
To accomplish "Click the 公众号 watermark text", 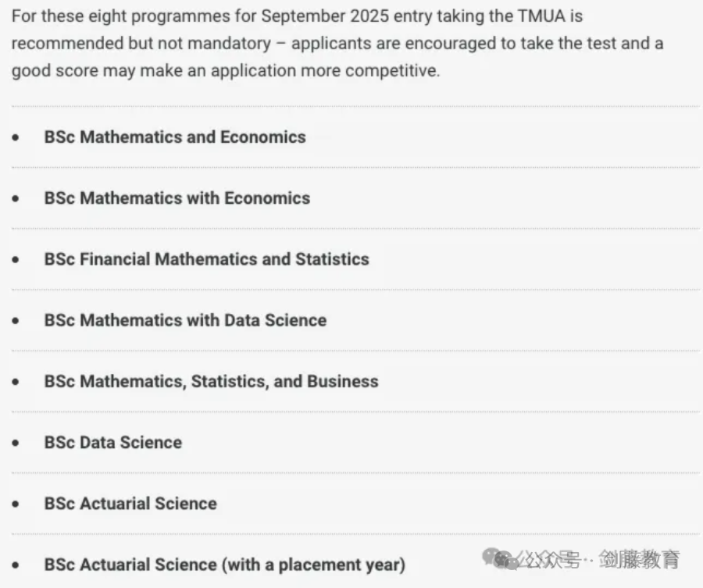I will click(549, 559).
